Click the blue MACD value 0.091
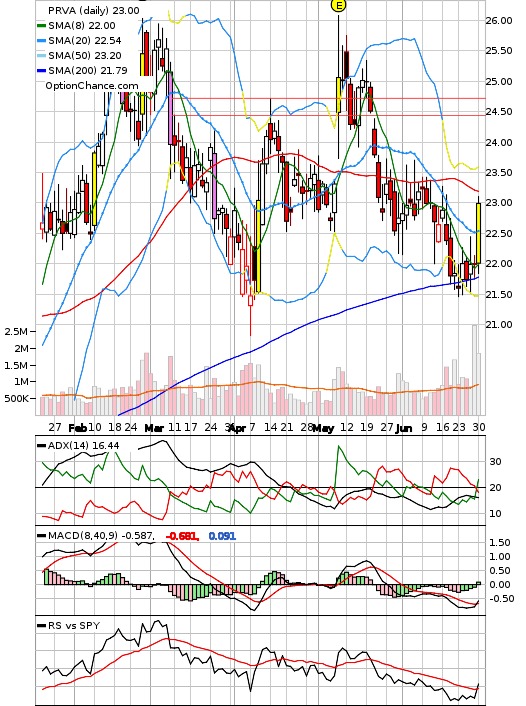The image size is (526, 706). [222, 536]
